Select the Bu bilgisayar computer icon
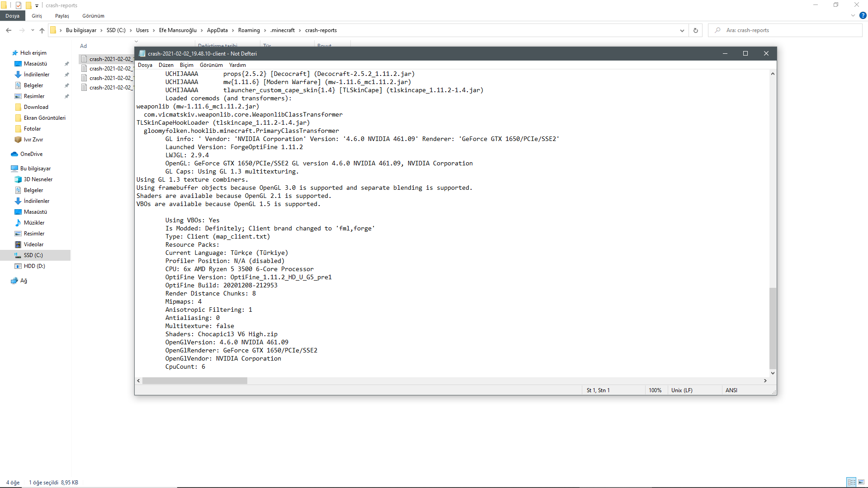868x488 pixels. click(14, 169)
